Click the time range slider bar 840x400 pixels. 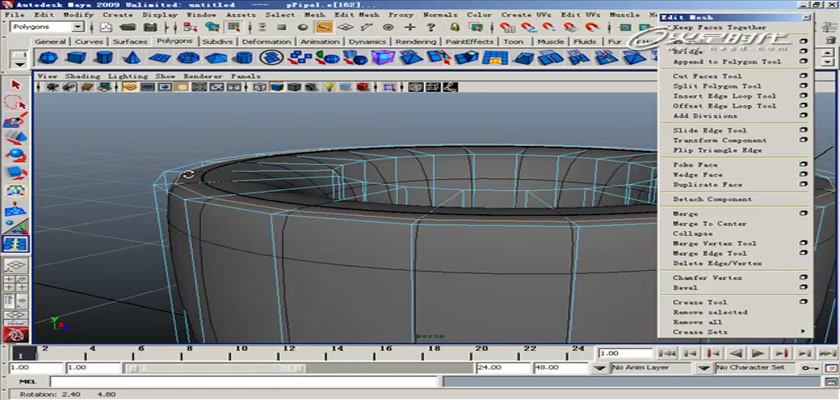[215, 368]
